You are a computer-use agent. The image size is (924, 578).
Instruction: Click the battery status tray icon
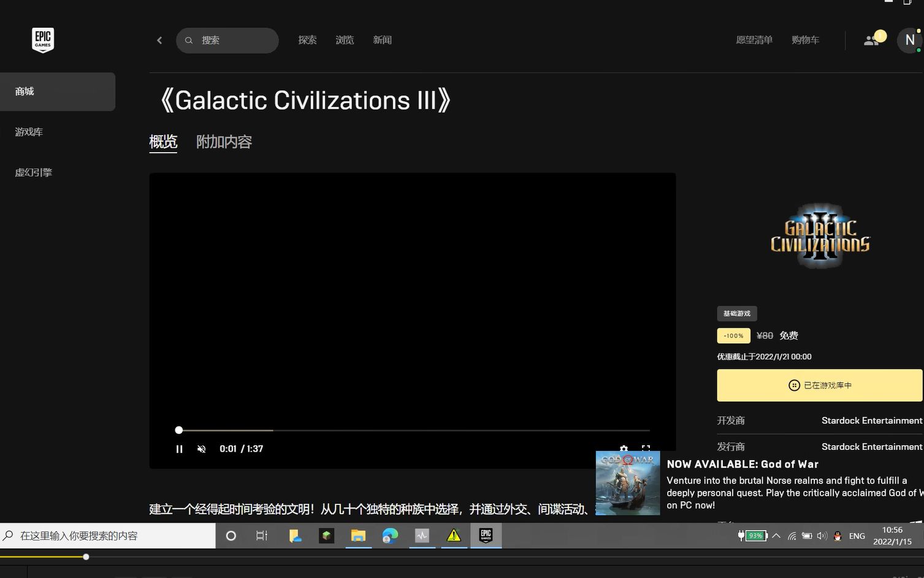coord(807,536)
